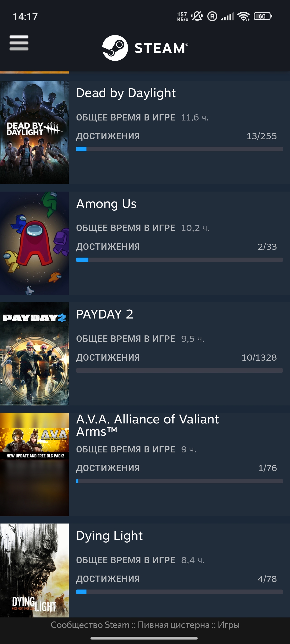Click Dead by Daylight achievements progress bar

[x=179, y=149]
